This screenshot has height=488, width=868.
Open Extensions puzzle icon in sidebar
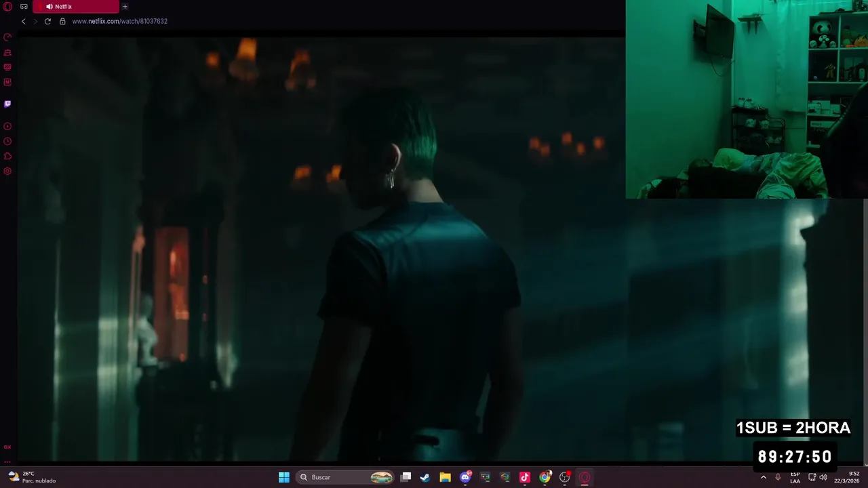pyautogui.click(x=7, y=156)
